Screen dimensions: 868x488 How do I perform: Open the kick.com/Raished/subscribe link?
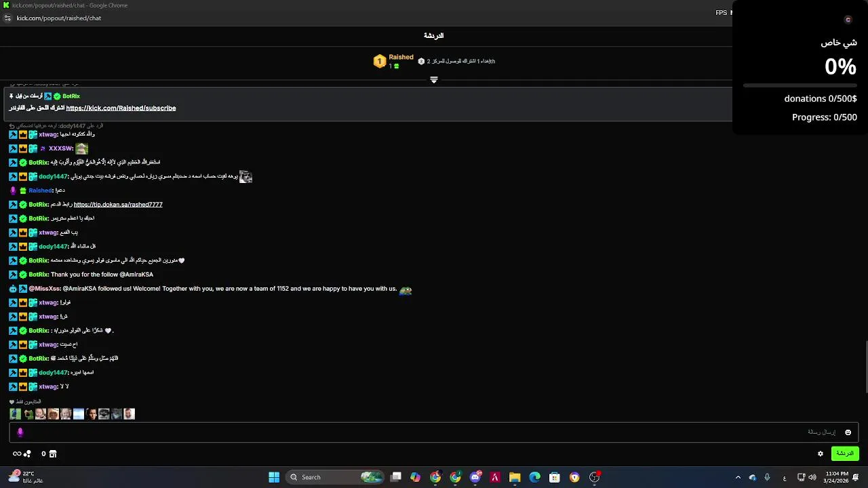coord(121,108)
